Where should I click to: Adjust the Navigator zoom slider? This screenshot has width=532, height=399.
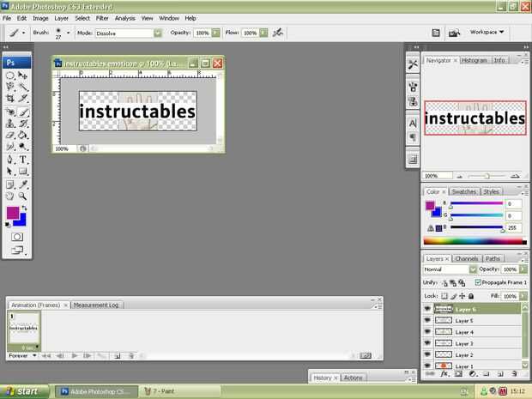pos(487,176)
